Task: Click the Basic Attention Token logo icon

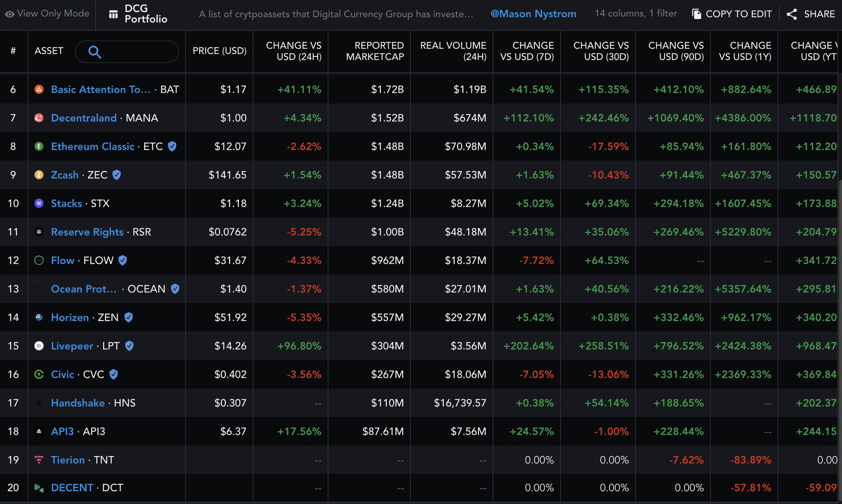Action: pyautogui.click(x=39, y=89)
